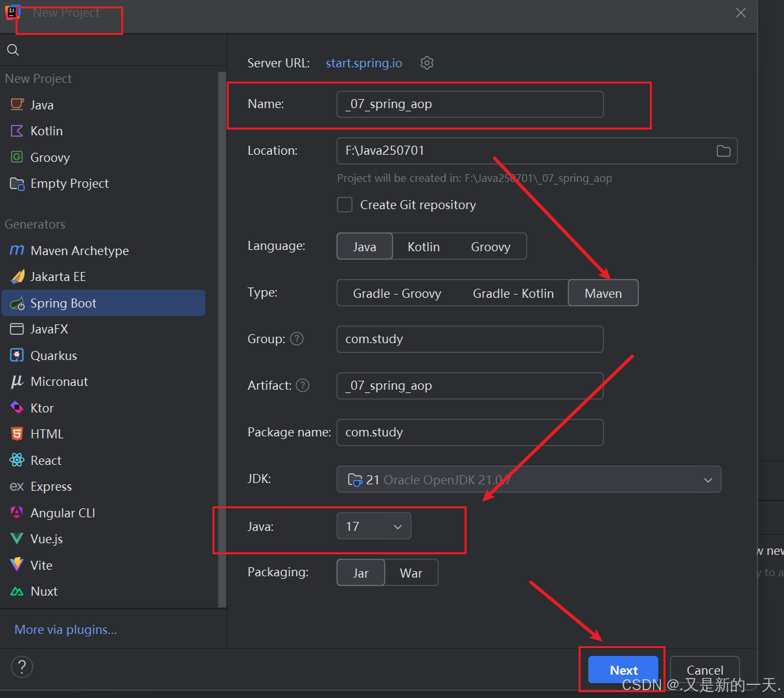Select the Kotlin project icon
Screen dimensions: 784x698
(x=17, y=131)
